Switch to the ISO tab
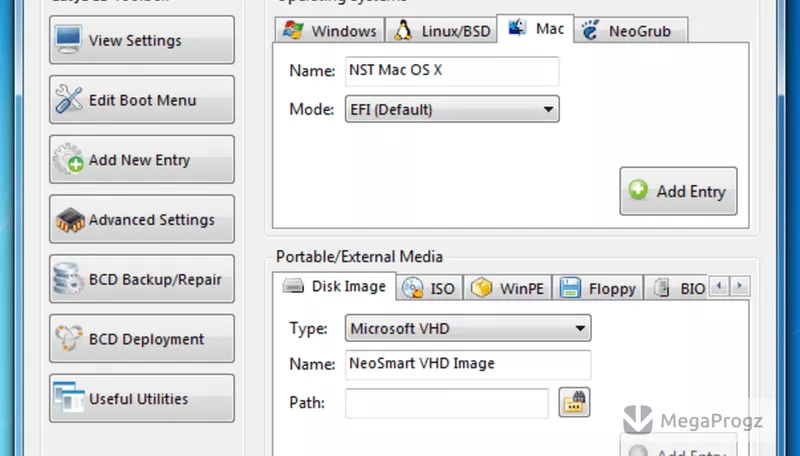 click(430, 288)
